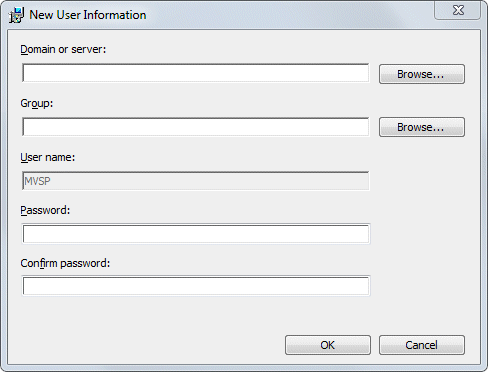Click the New User Information title text
Screen dimensions: 488x372
point(88,15)
